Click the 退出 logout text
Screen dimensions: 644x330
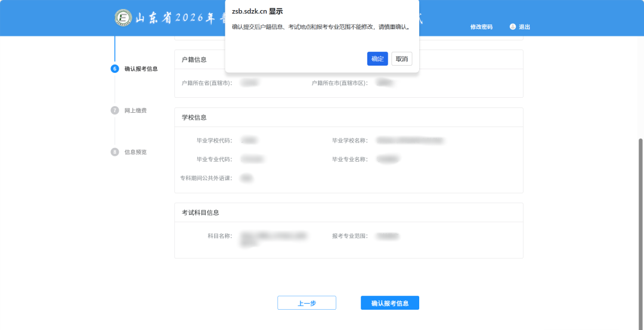[524, 27]
